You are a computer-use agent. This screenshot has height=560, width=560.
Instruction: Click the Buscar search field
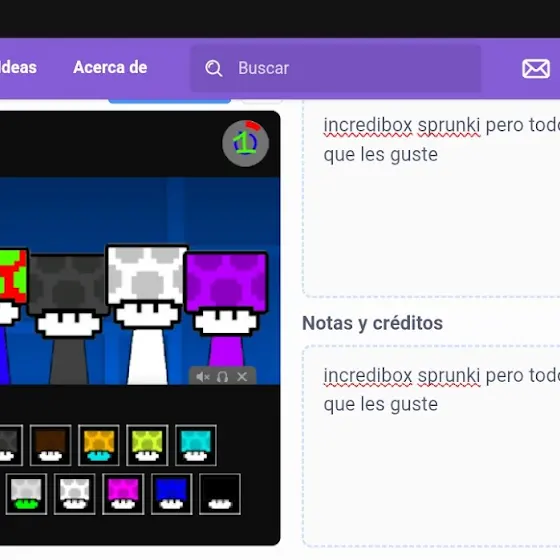coord(336,68)
